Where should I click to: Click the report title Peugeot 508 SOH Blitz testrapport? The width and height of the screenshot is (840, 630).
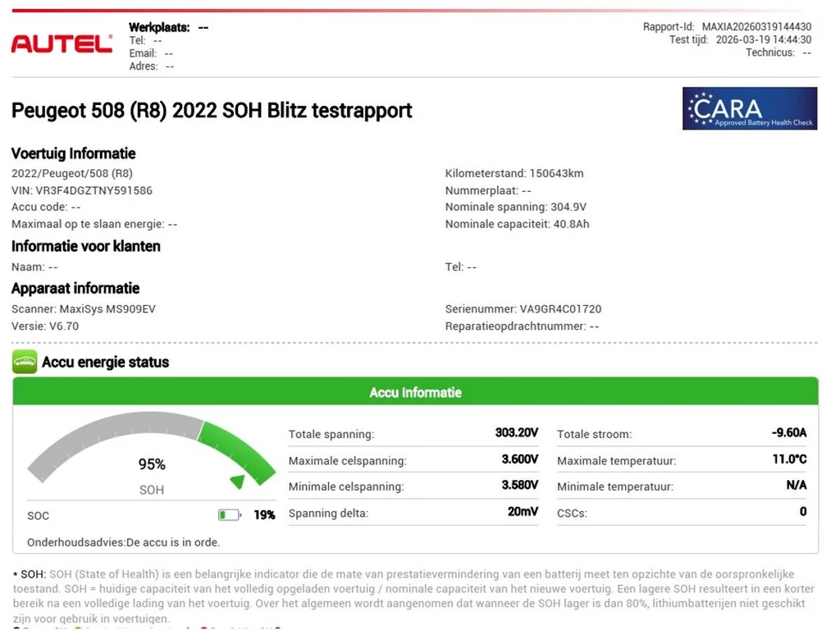click(212, 110)
